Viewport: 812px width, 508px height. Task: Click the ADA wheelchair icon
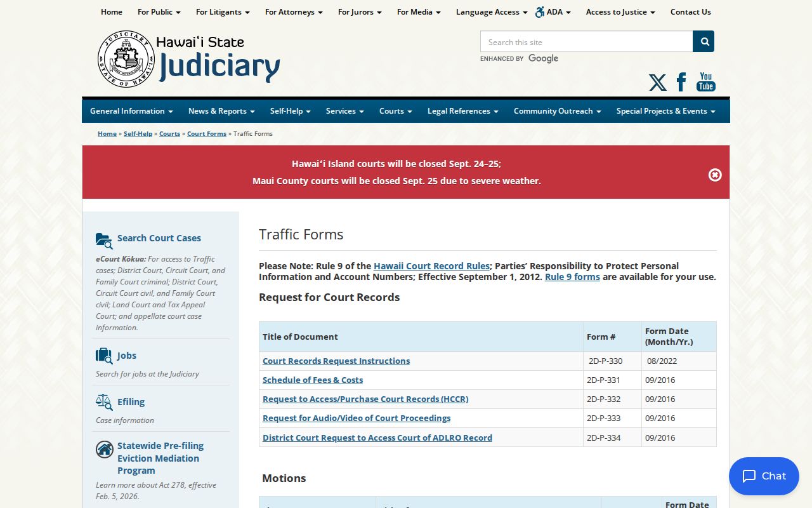click(x=540, y=12)
